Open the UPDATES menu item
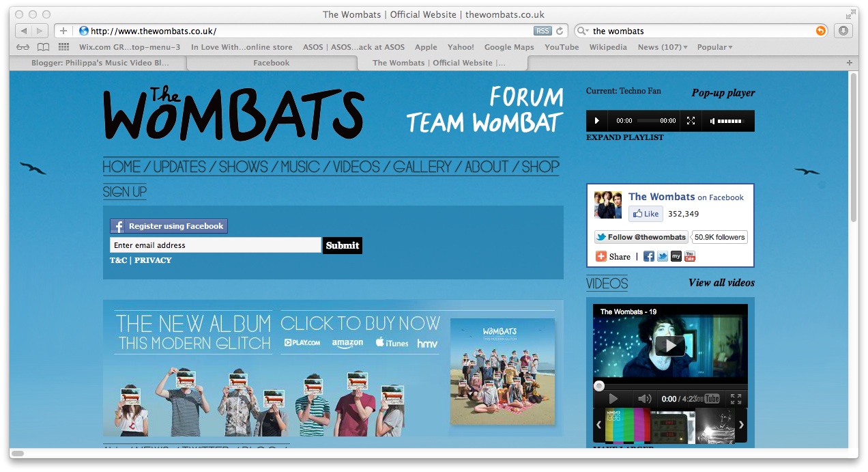 click(x=179, y=167)
